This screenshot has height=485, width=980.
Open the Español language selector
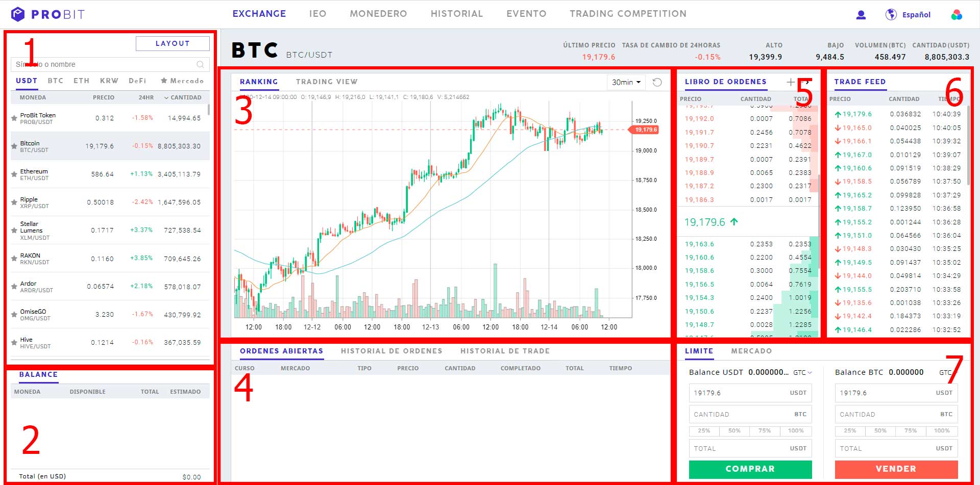click(916, 15)
